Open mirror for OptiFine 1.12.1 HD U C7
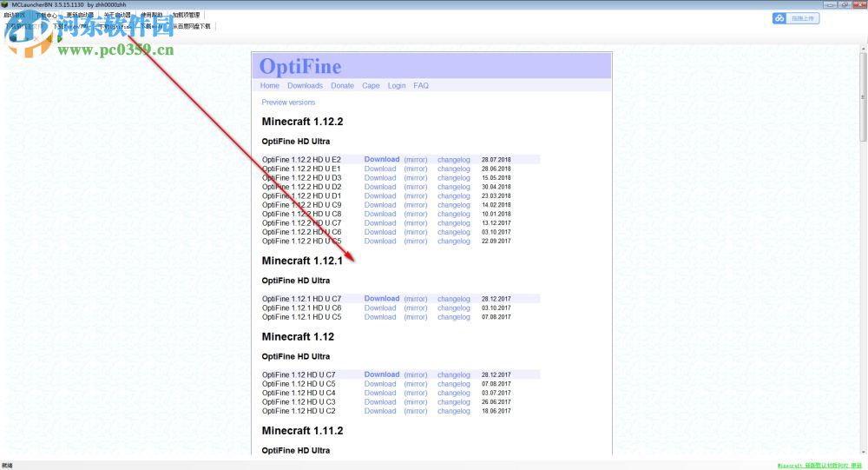The height and width of the screenshot is (470, 868). click(416, 299)
